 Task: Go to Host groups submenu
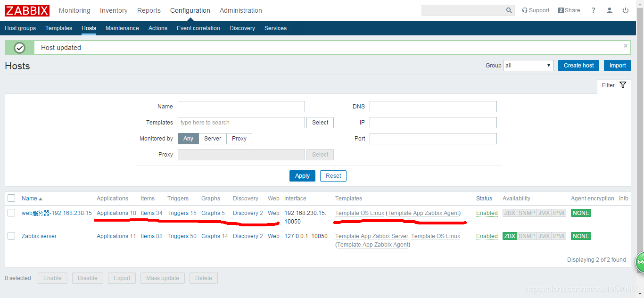[x=20, y=28]
